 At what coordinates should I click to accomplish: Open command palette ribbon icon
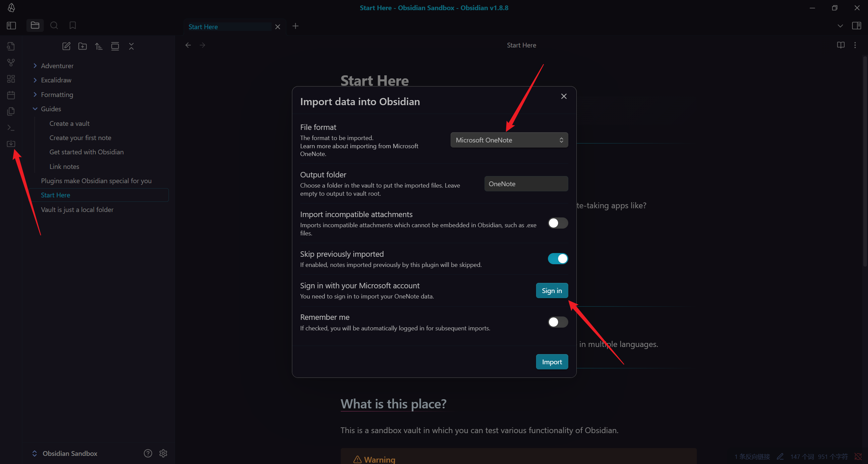coord(11,128)
